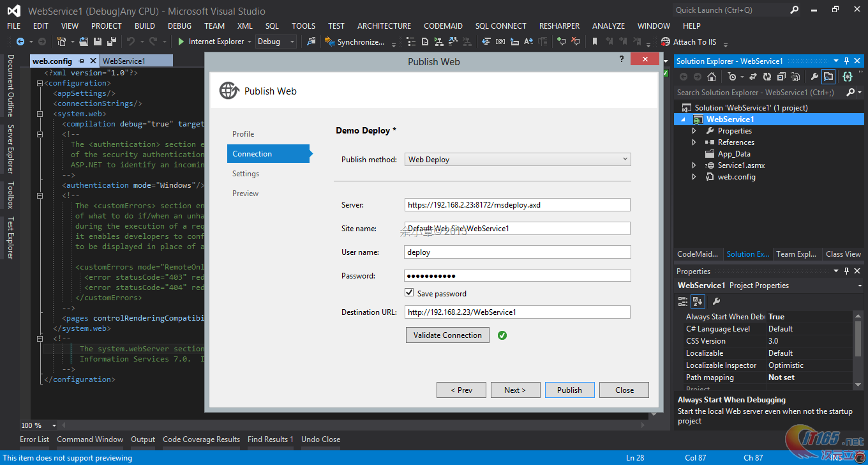Toggle auto-hide pin on Properties panel

click(x=847, y=271)
